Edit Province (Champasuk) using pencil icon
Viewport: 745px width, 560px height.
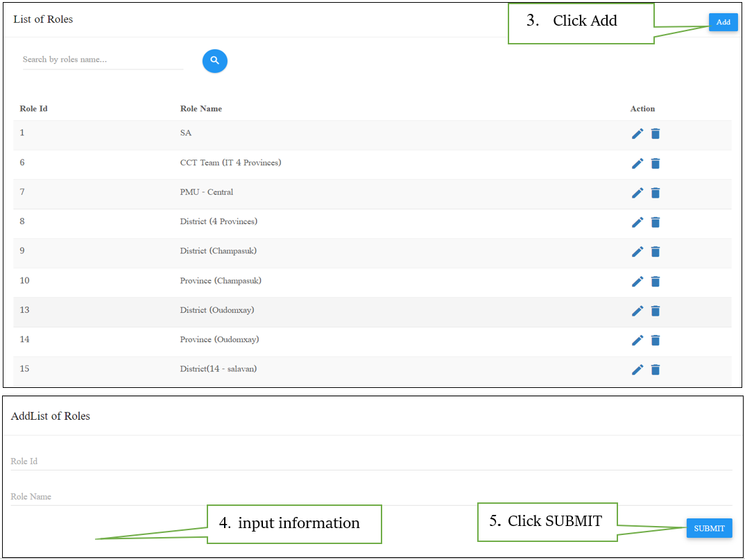pyautogui.click(x=637, y=281)
